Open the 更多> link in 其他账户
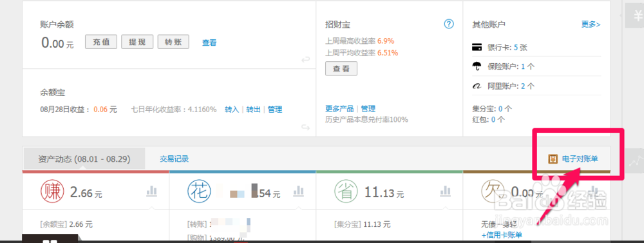Viewport: 644px width, 243px height. (x=591, y=24)
